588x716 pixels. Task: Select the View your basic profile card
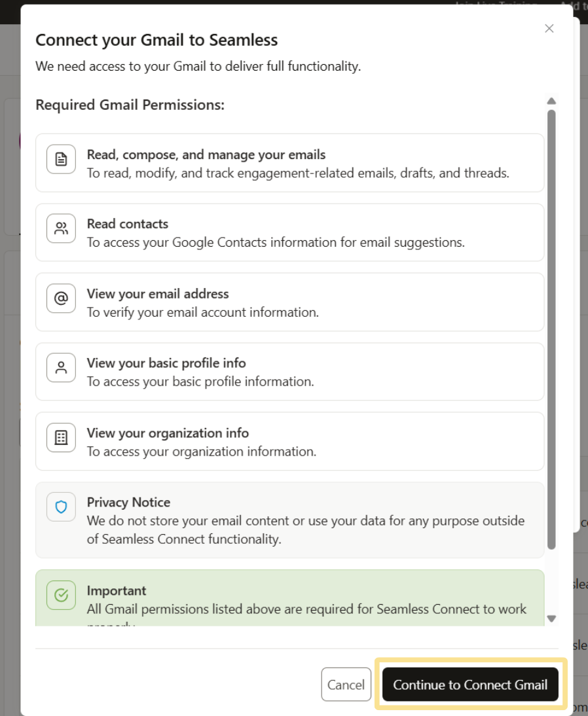coord(289,371)
